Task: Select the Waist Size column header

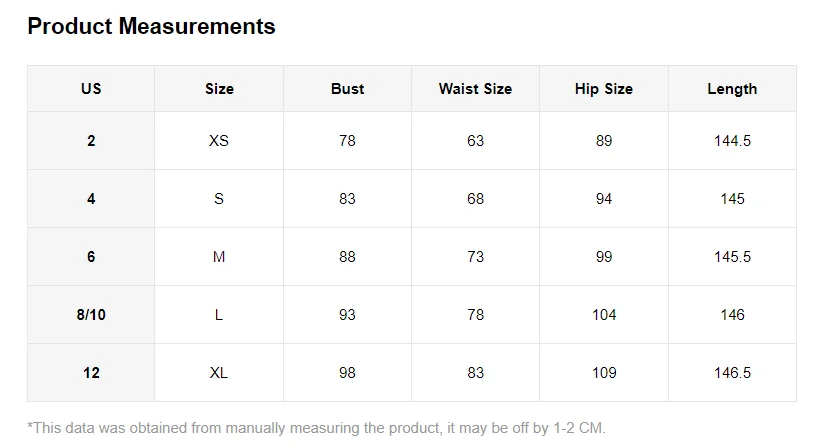Action: click(x=476, y=89)
